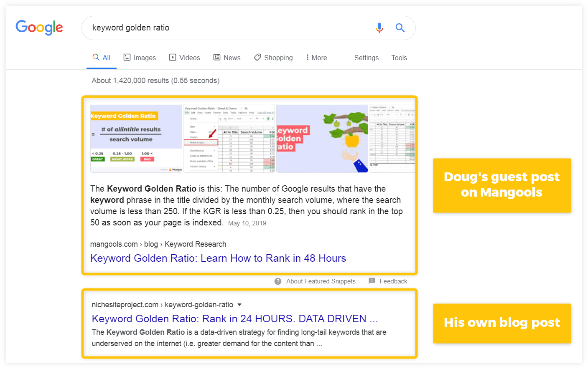Click the All tab magnifier icon
Image resolution: width=588 pixels, height=369 pixels.
pyautogui.click(x=96, y=57)
